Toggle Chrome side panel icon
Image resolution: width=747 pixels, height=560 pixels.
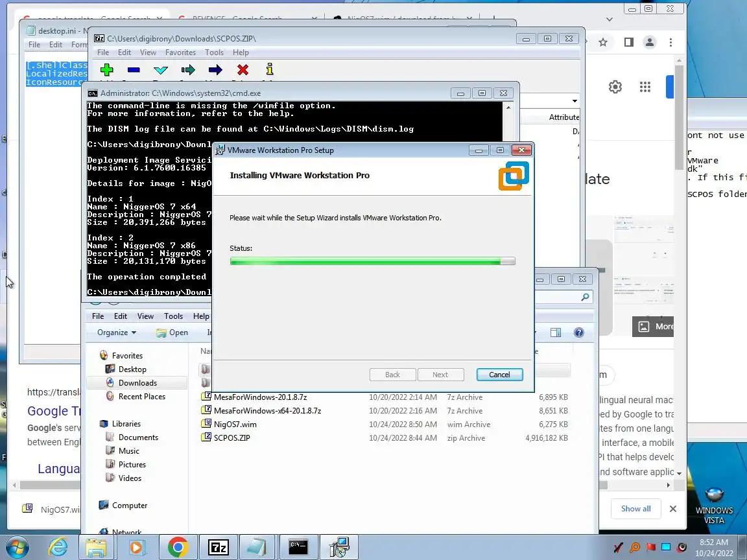click(629, 42)
